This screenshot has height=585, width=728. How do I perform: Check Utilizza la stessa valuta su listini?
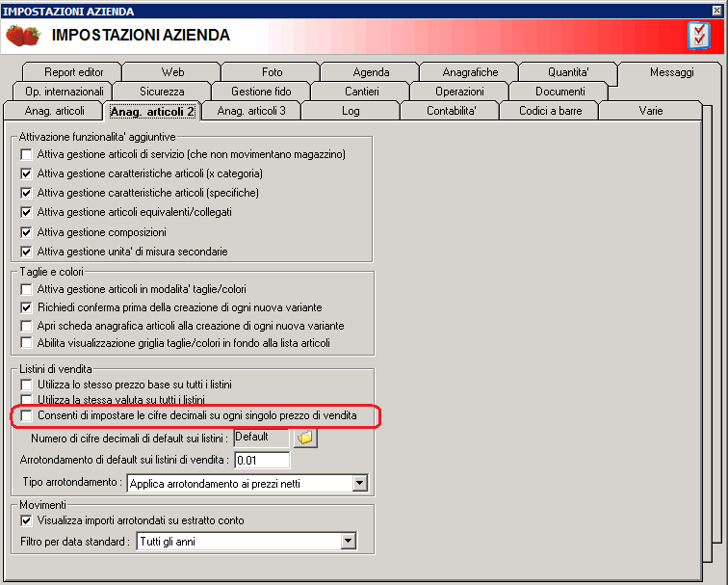(26, 400)
